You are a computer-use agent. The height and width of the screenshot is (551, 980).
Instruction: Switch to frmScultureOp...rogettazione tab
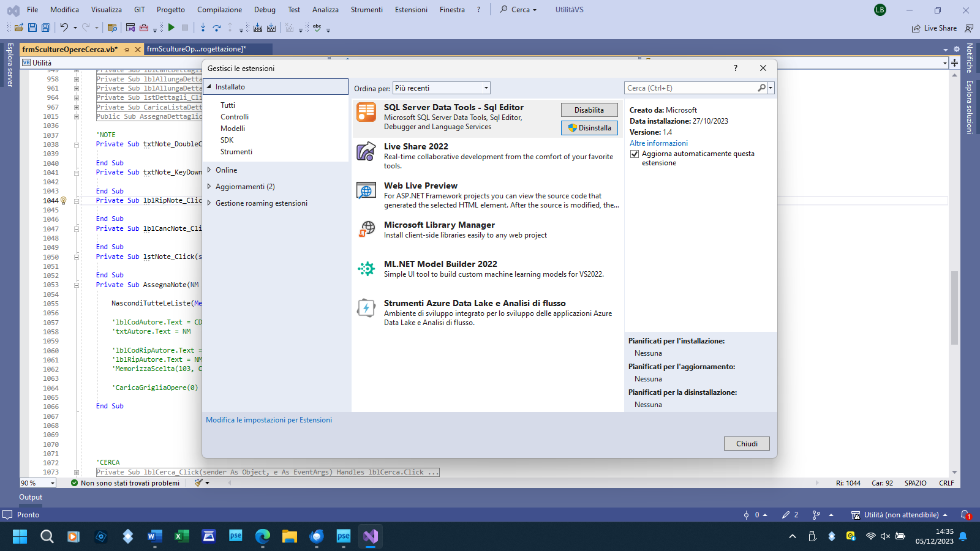pos(197,49)
